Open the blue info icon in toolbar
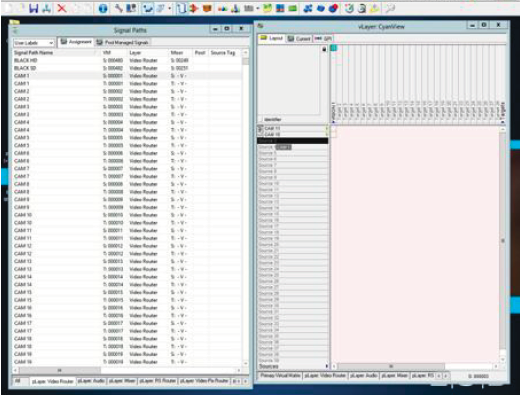The height and width of the screenshot is (395, 520). [103, 8]
